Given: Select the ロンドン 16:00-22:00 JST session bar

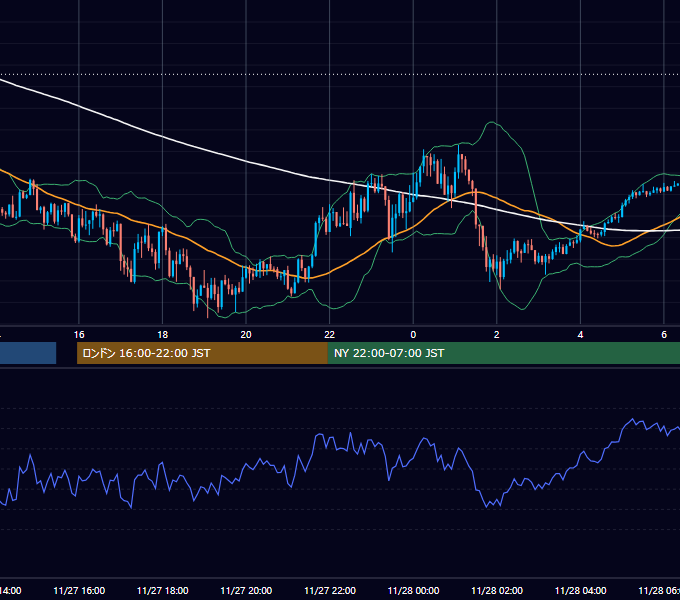Looking at the screenshot, I should [x=202, y=353].
